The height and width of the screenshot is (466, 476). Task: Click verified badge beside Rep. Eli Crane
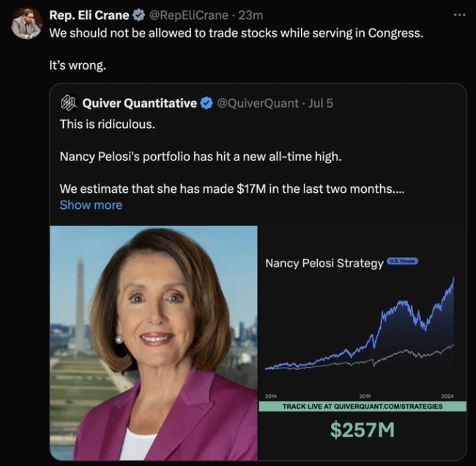click(138, 15)
